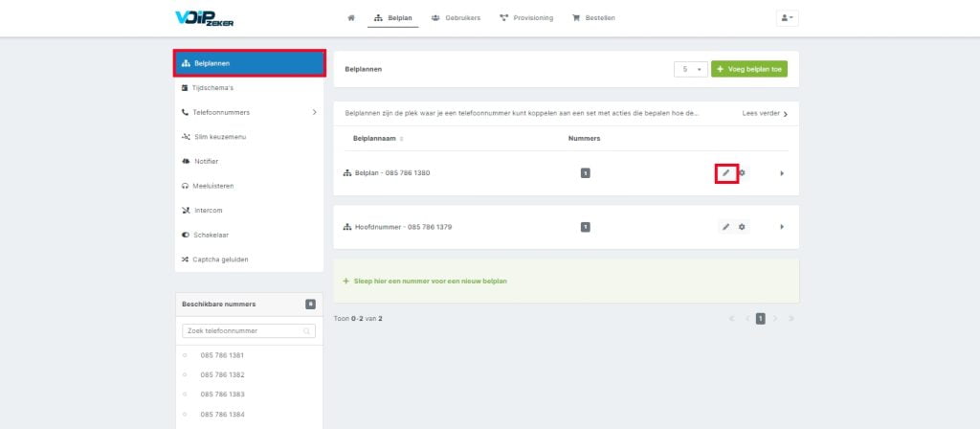Image resolution: width=980 pixels, height=429 pixels.
Task: Select page 1 in pagination
Action: pyautogui.click(x=761, y=319)
